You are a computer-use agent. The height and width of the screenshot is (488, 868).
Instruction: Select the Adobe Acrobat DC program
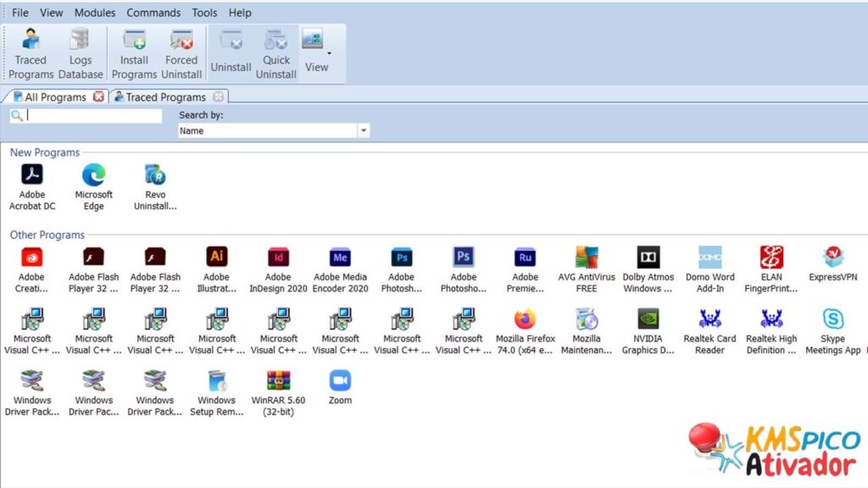[x=32, y=187]
